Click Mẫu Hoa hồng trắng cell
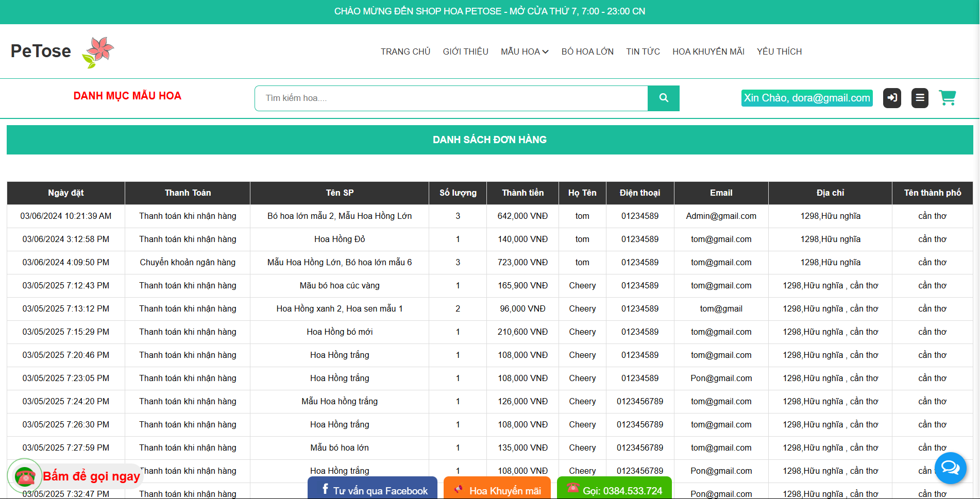This screenshot has width=980, height=499. coord(340,401)
